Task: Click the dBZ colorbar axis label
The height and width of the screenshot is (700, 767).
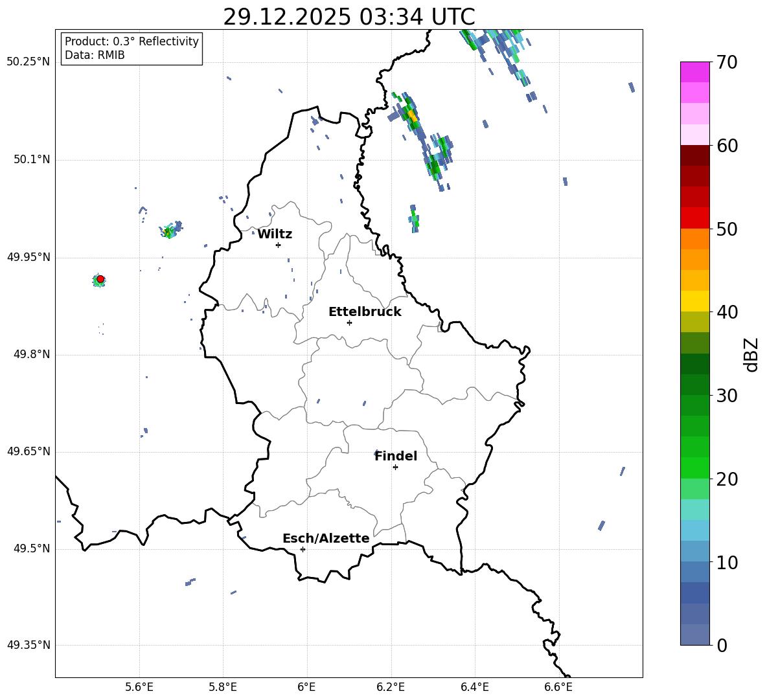Action: tap(751, 354)
